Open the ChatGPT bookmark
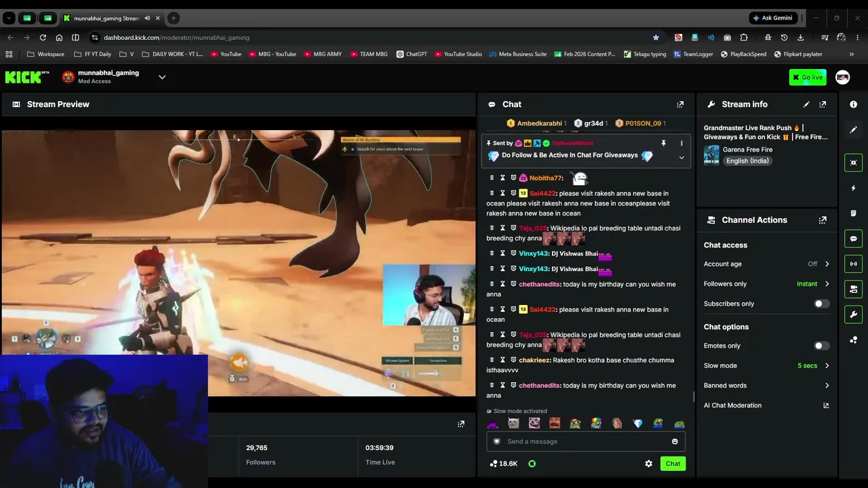 (x=412, y=54)
